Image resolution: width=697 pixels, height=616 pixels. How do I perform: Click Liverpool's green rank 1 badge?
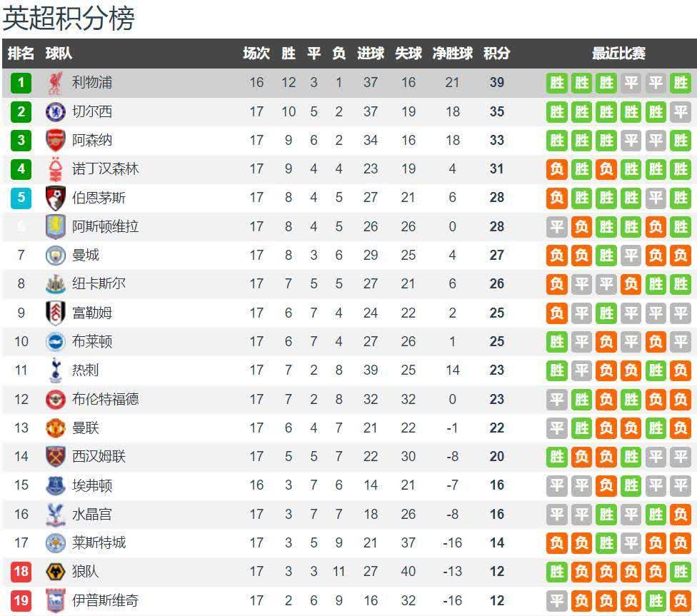click(x=21, y=83)
